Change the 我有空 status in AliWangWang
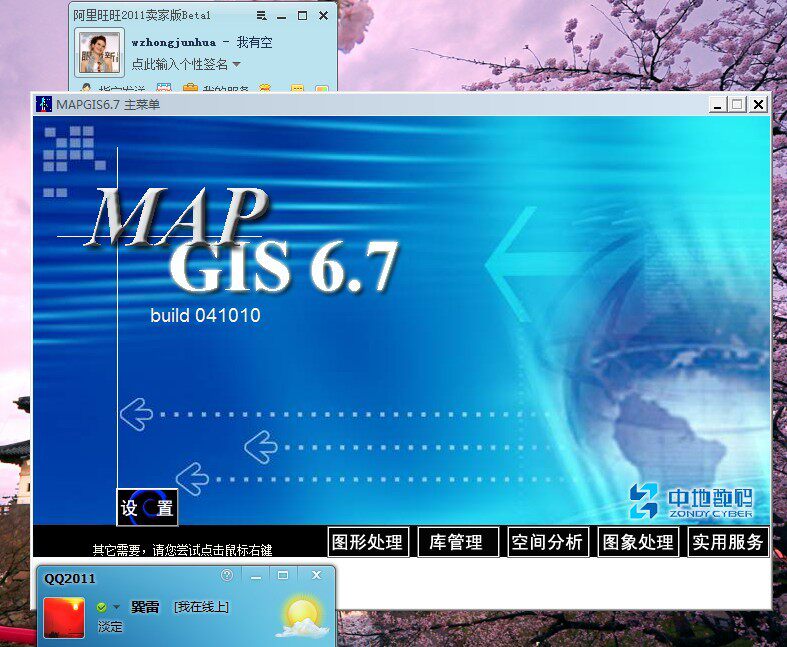 254,43
